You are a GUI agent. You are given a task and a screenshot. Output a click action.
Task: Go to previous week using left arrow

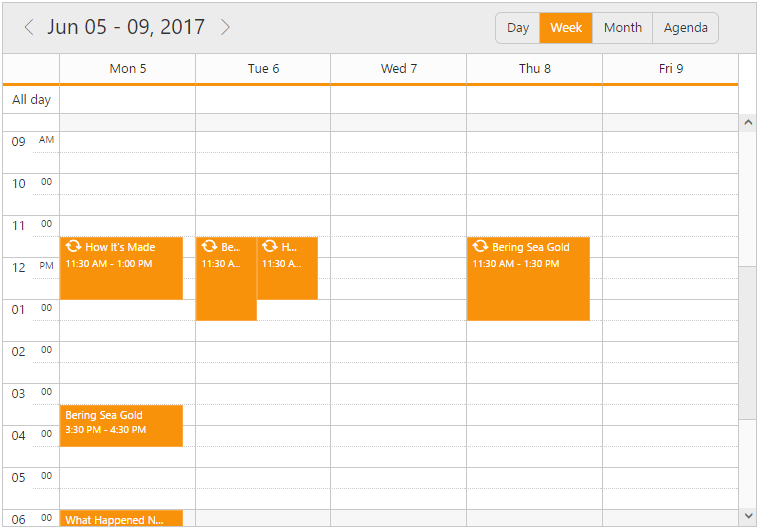29,27
